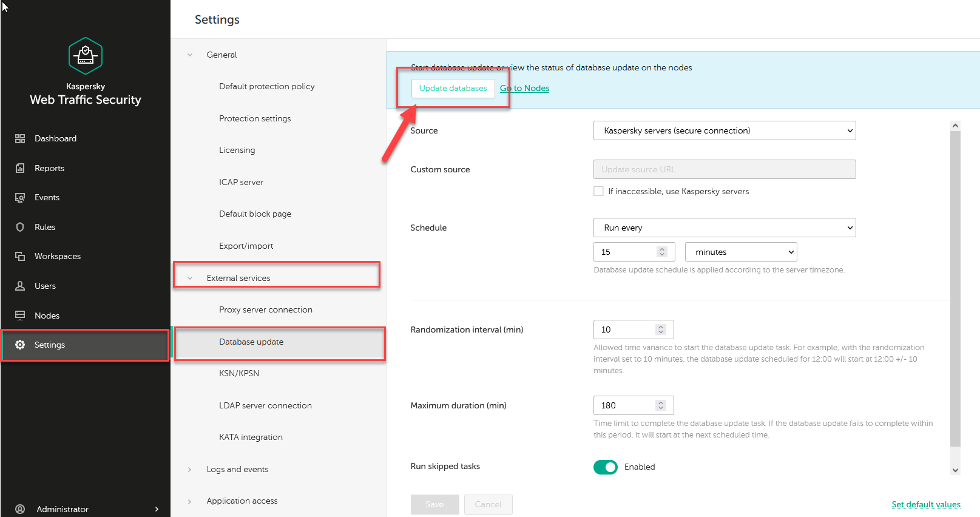Click the Workspaces icon in sidebar
Screen dimensions: 980x517
pos(20,256)
